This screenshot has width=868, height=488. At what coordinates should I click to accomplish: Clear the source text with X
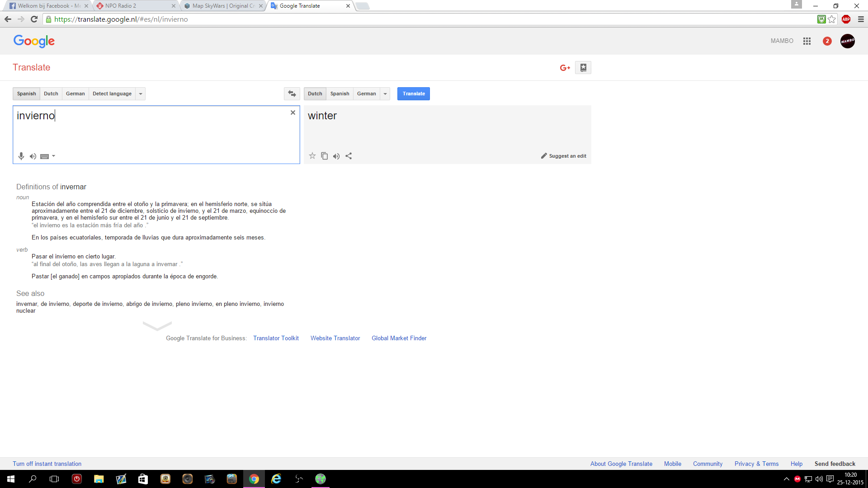click(293, 113)
